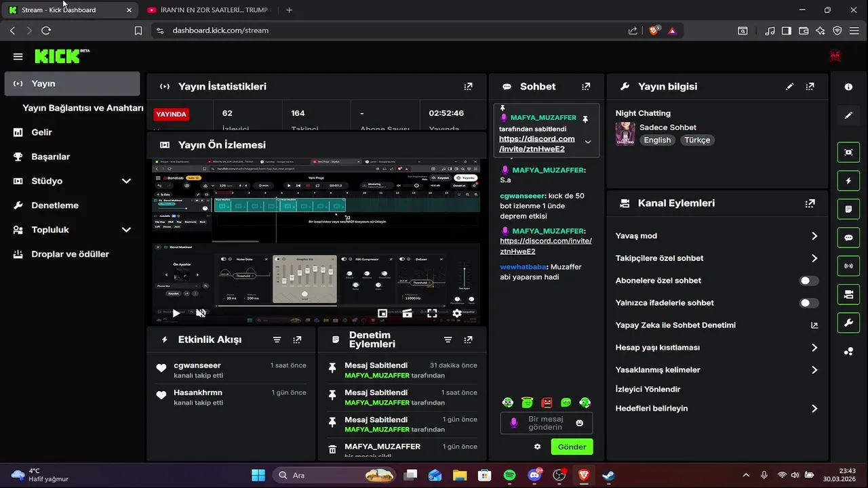868x488 pixels.
Task: Click the Türkçe language tag
Action: pyautogui.click(x=697, y=140)
